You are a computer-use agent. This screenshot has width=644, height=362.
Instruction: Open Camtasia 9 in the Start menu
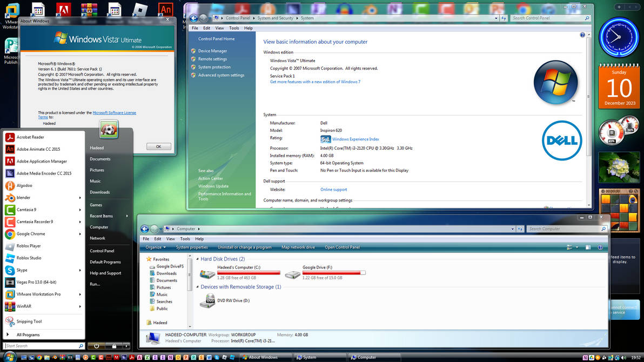24,209
